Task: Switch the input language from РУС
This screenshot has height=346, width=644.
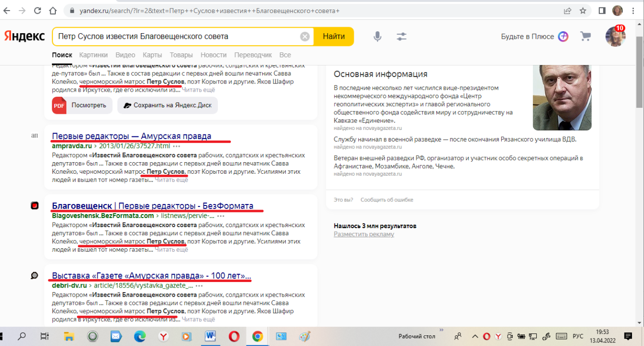Action: [x=578, y=336]
